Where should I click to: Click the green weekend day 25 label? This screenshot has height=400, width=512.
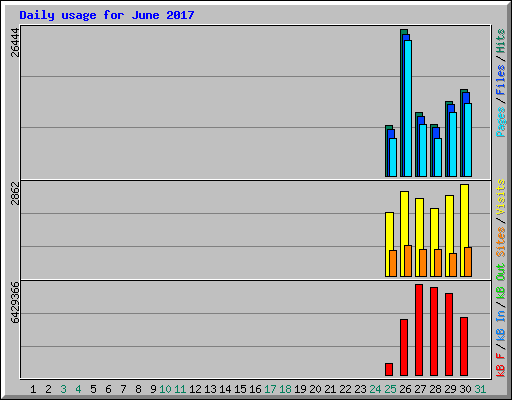390,389
